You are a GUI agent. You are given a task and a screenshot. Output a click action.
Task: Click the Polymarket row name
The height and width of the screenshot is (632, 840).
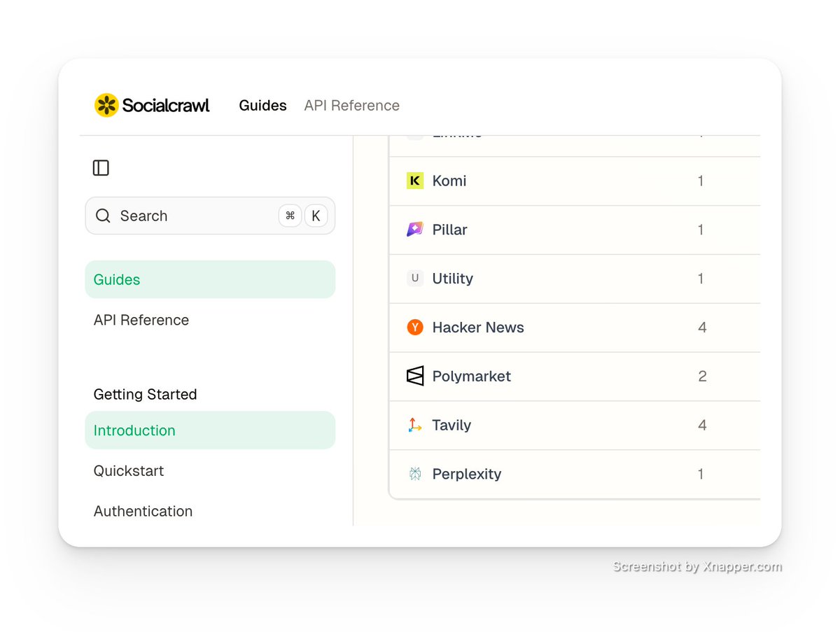tap(472, 376)
